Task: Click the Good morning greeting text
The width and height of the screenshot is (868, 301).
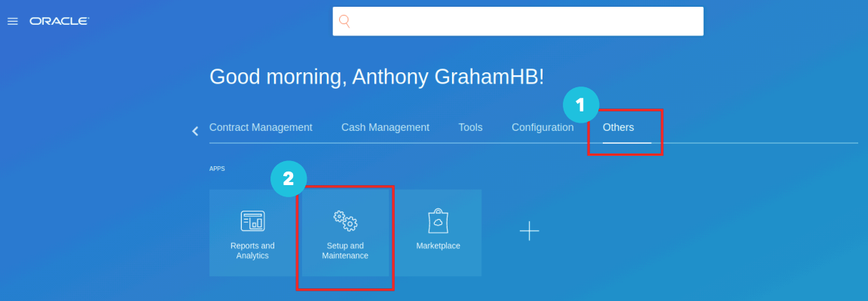Action: click(377, 77)
